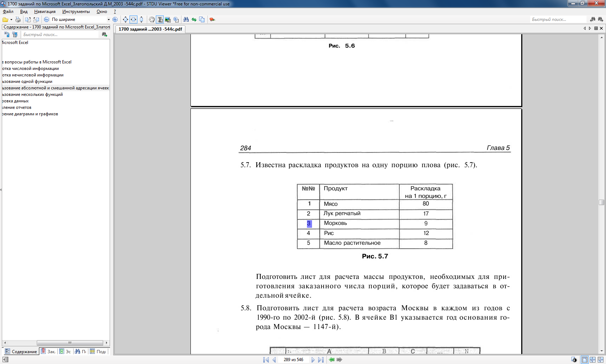
Task: Select 'ление отчетов' contents item
Action: click(17, 107)
